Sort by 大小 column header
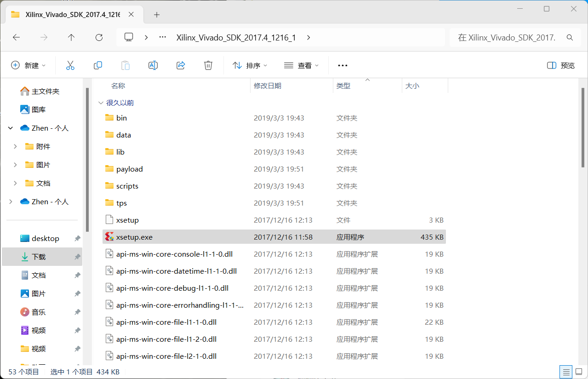 pyautogui.click(x=412, y=86)
